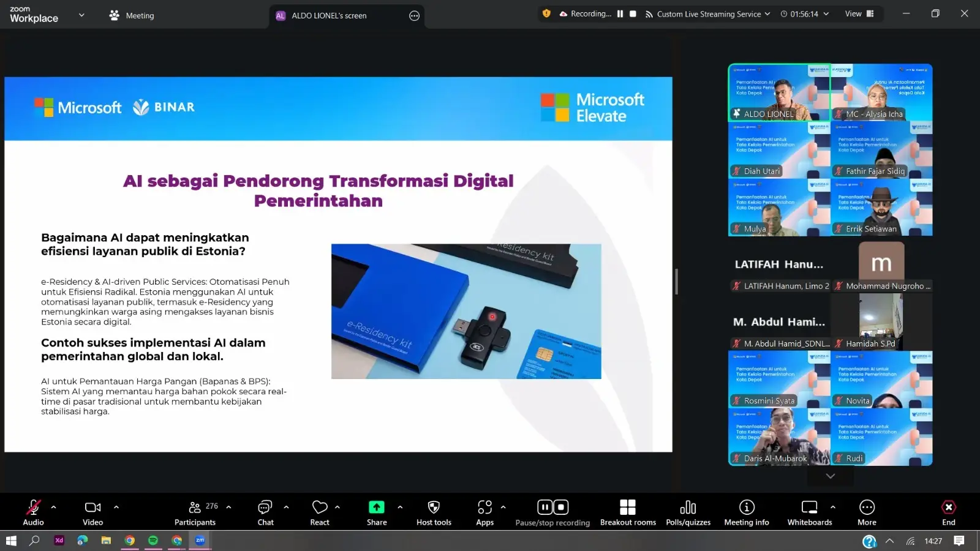Open the Chat panel
This screenshot has width=980, height=551.
click(265, 512)
